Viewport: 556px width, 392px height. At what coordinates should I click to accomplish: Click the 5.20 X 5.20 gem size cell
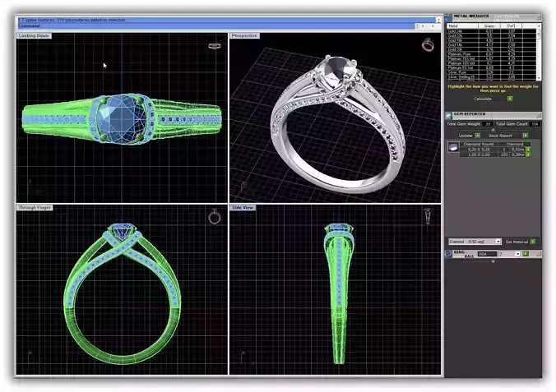pyautogui.click(x=479, y=150)
